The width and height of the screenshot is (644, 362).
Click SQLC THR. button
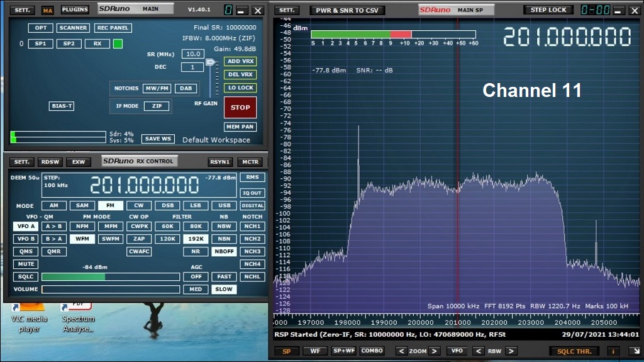point(574,351)
